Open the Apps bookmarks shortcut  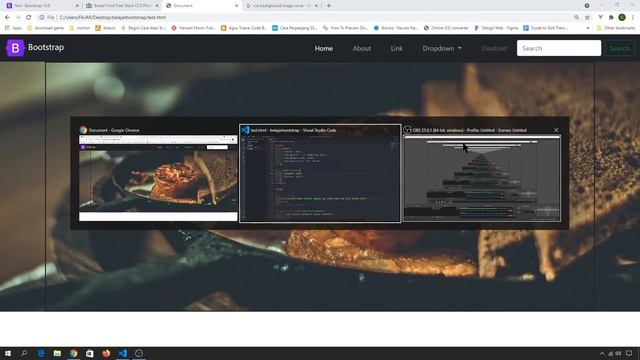13,28
